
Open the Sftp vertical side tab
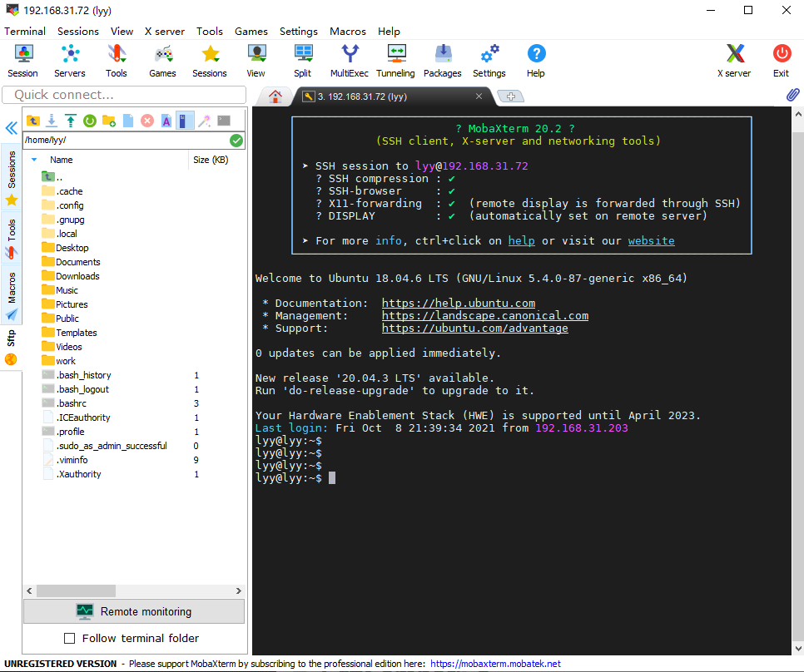[x=11, y=348]
